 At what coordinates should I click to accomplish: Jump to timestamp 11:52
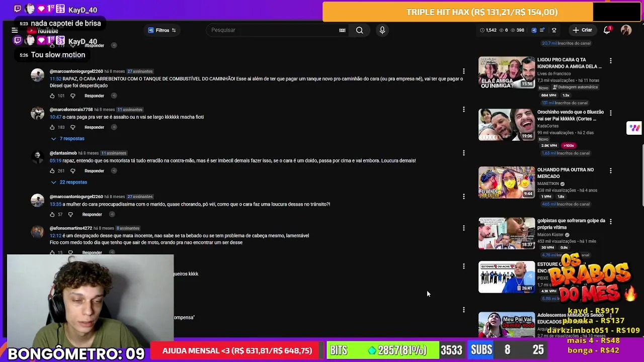[55, 79]
